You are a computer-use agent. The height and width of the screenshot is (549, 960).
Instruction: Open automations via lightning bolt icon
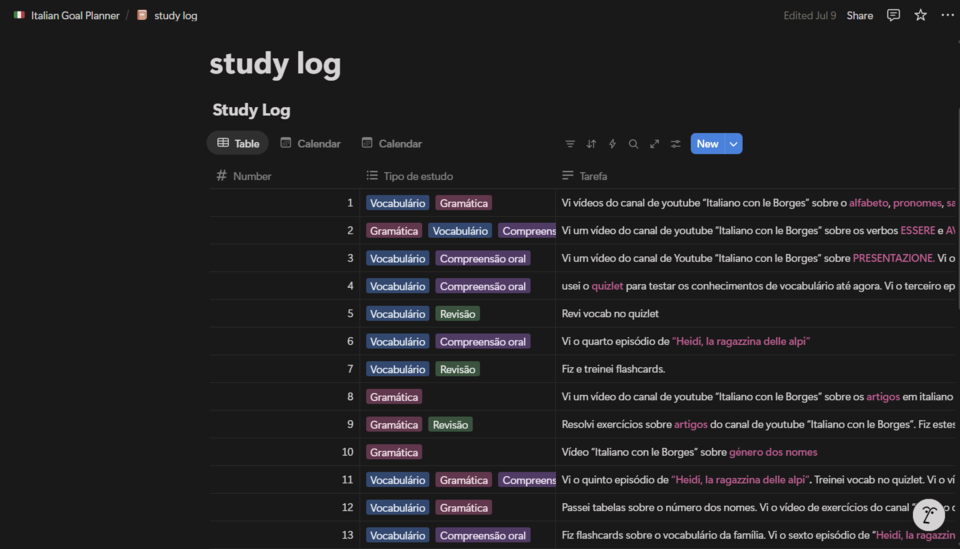[x=612, y=144]
